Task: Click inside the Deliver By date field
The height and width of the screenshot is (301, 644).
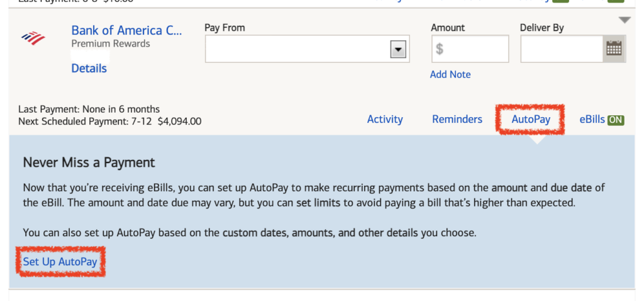Action: pos(562,49)
